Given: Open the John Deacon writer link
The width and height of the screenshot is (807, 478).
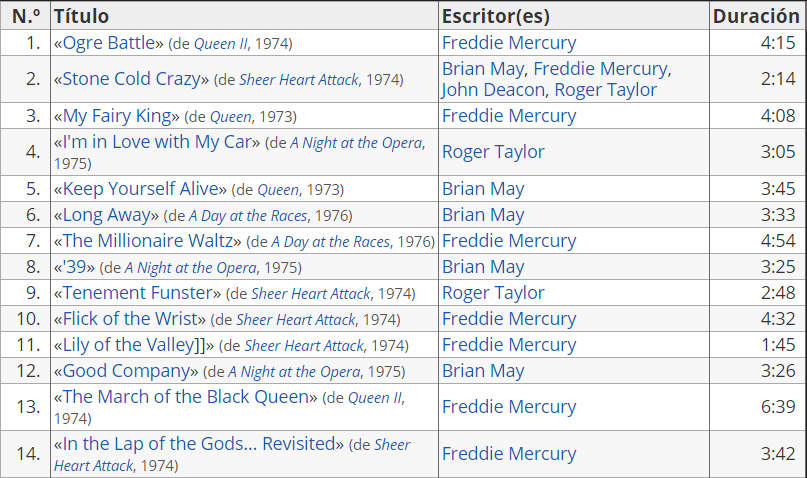Looking at the screenshot, I should click(x=493, y=90).
